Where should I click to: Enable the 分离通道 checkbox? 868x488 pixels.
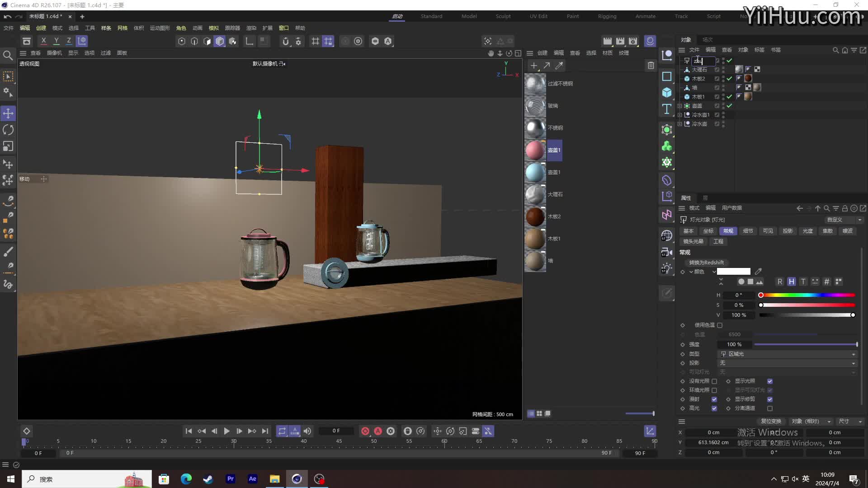pos(770,408)
